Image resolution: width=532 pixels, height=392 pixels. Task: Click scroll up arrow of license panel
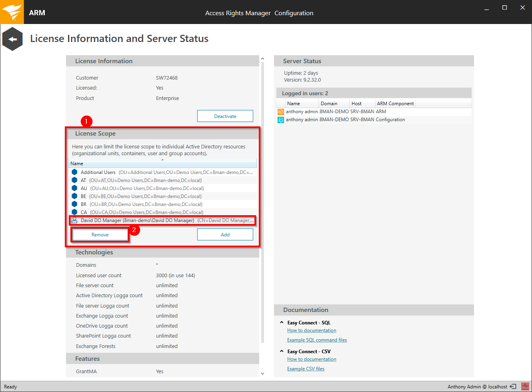[262, 59]
